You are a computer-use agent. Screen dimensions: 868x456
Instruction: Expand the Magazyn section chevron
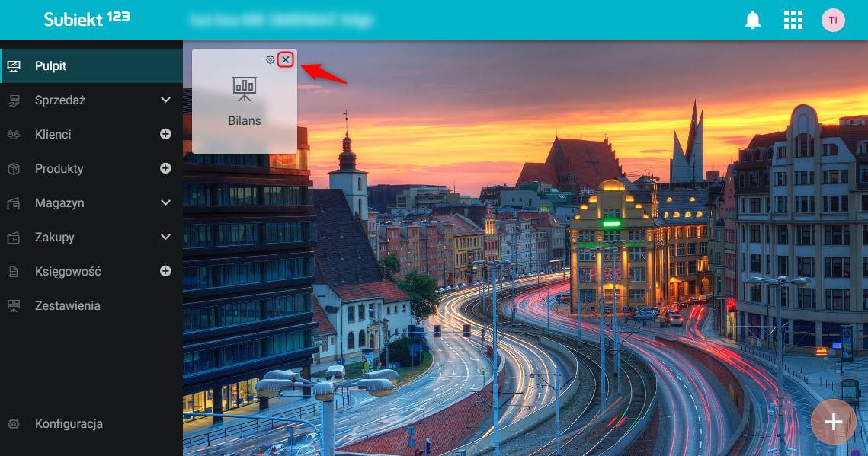(x=165, y=202)
